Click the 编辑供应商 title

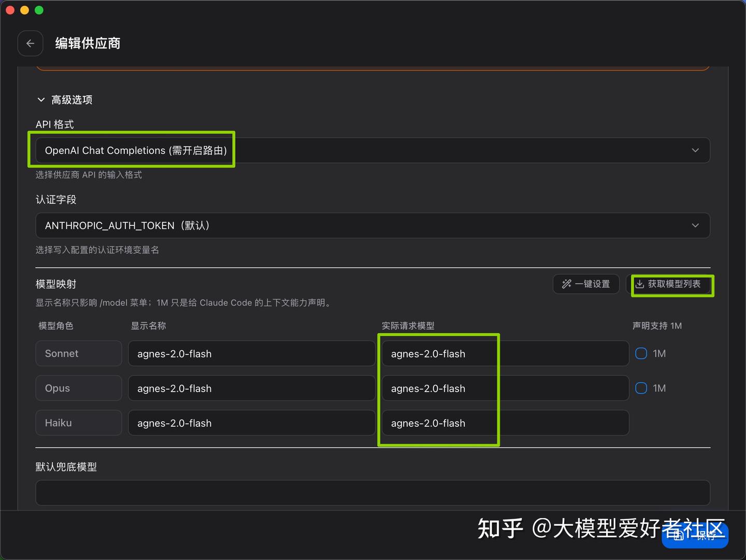coord(88,44)
